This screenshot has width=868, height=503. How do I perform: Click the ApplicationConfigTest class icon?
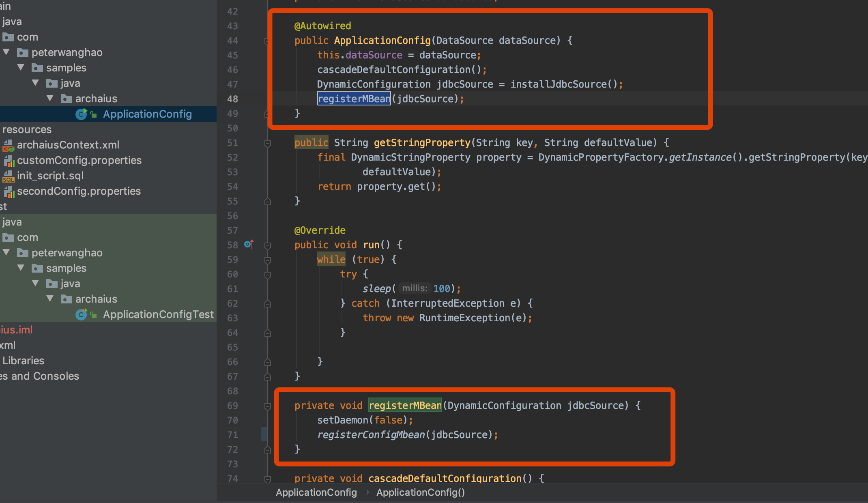pyautogui.click(x=82, y=314)
